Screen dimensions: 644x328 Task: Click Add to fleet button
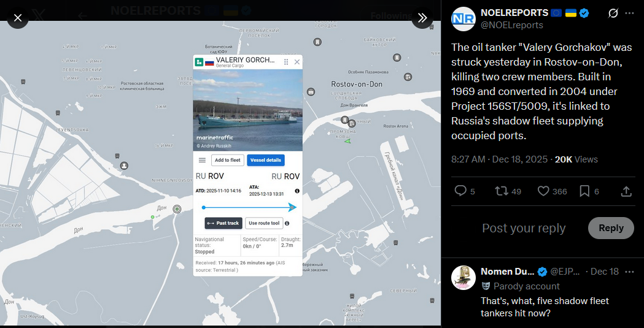point(228,160)
